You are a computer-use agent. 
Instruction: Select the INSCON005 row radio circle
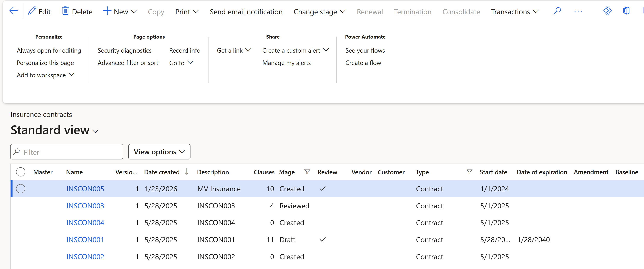click(21, 189)
